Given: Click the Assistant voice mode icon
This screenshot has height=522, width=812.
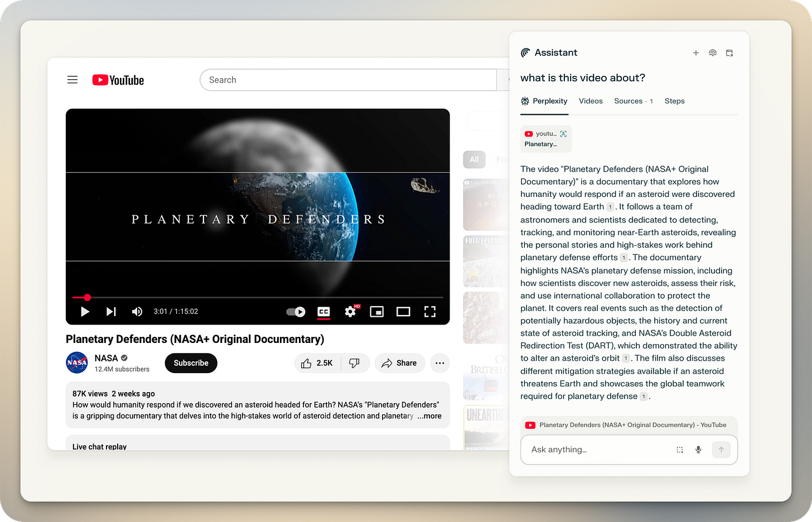Looking at the screenshot, I should [713, 53].
